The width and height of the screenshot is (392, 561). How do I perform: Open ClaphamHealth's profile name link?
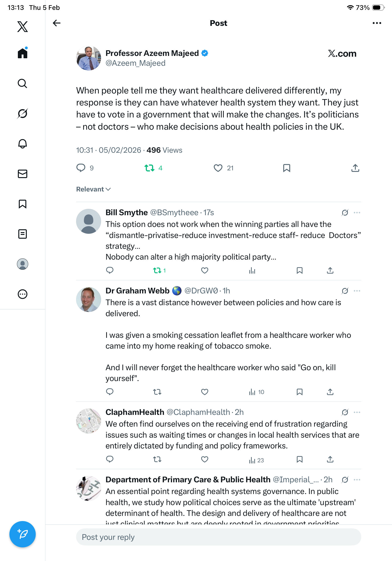click(135, 412)
